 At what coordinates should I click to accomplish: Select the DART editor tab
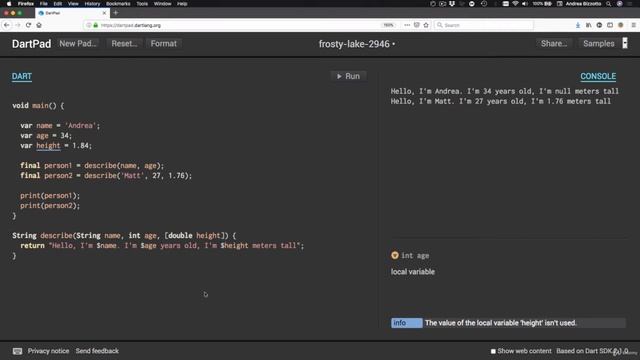coord(22,76)
